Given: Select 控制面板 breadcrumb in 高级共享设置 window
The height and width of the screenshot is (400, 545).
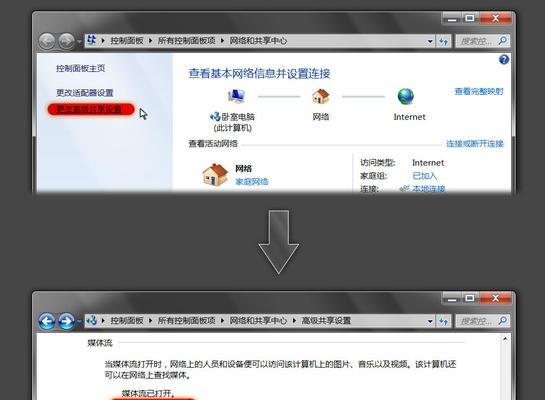Looking at the screenshot, I should [127, 320].
